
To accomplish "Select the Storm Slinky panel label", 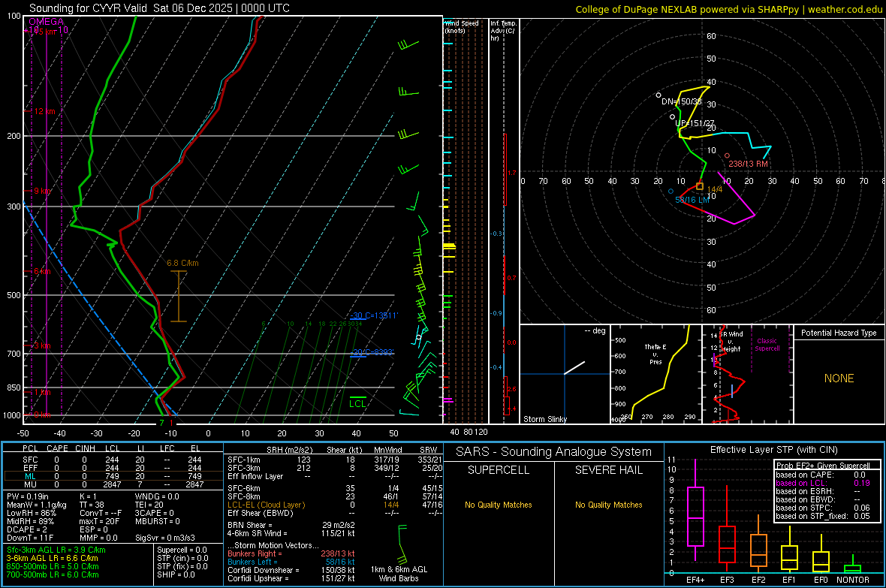I will click(544, 419).
